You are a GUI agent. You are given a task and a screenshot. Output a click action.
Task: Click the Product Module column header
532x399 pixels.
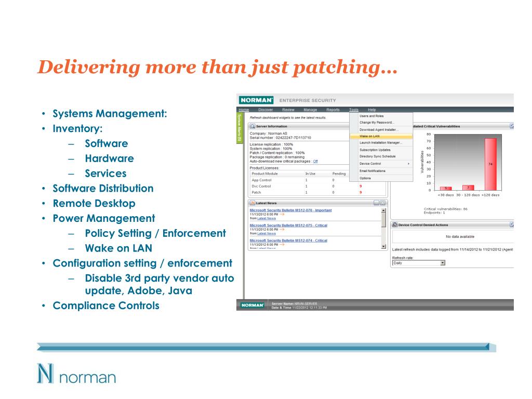click(x=264, y=174)
